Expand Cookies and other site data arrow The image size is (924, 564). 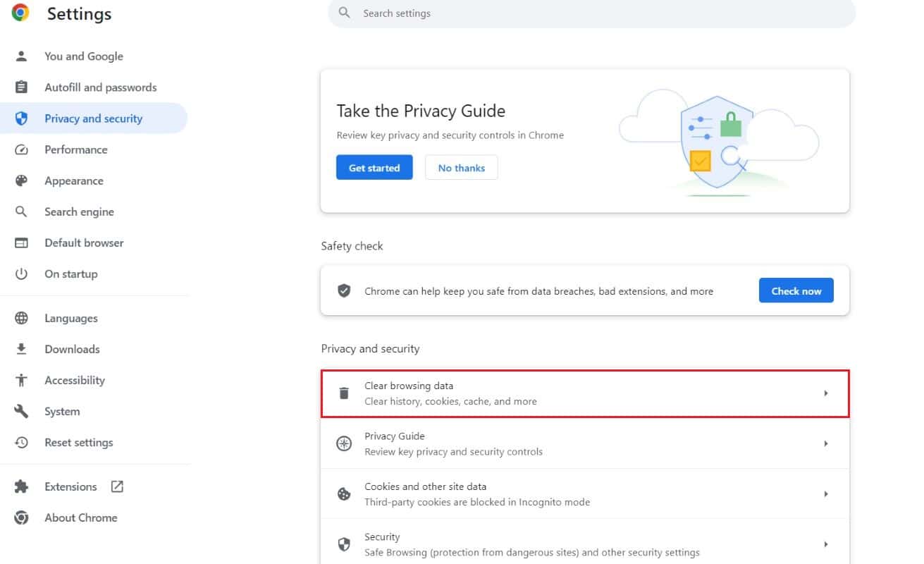825,494
